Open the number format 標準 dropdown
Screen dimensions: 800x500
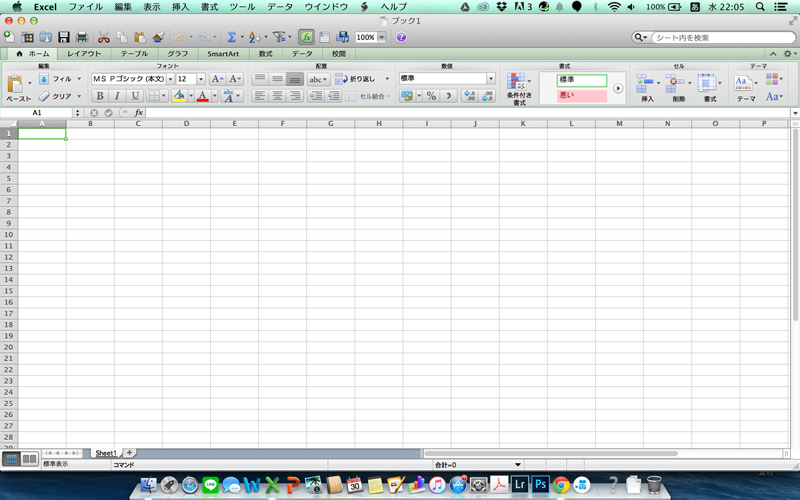click(491, 78)
